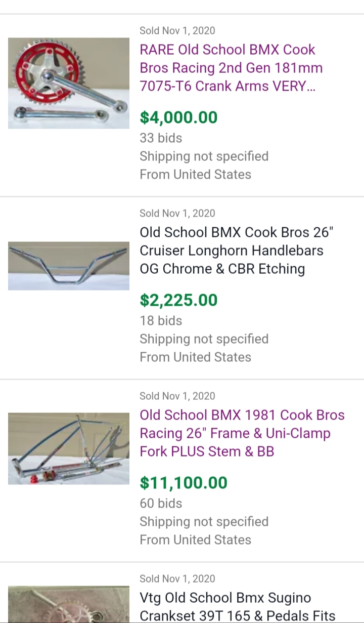Open the Sugino crankset thumbnail
The height and width of the screenshot is (623, 364).
(x=69, y=605)
